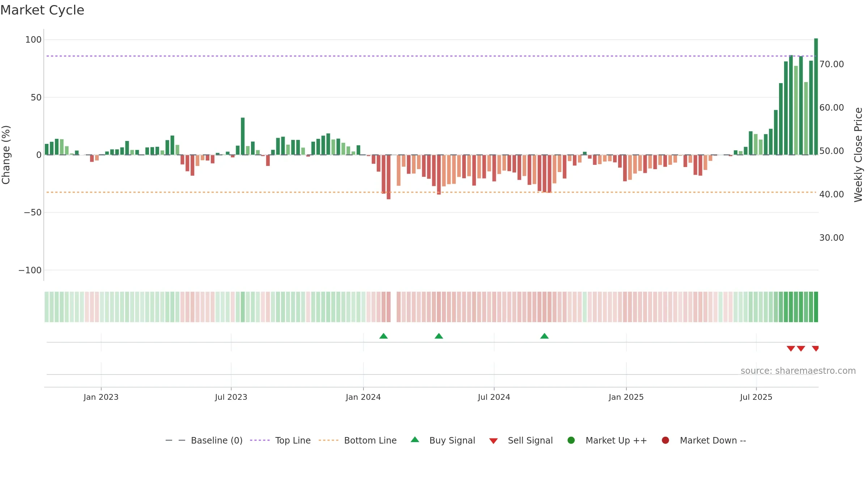Click the tallest green bar above 100
868x488 pixels.
point(816,97)
